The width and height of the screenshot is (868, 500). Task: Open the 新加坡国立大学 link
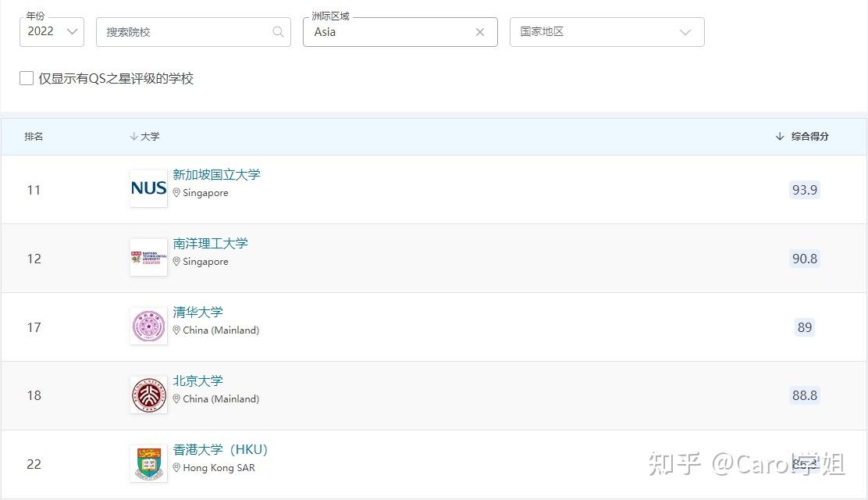point(216,175)
